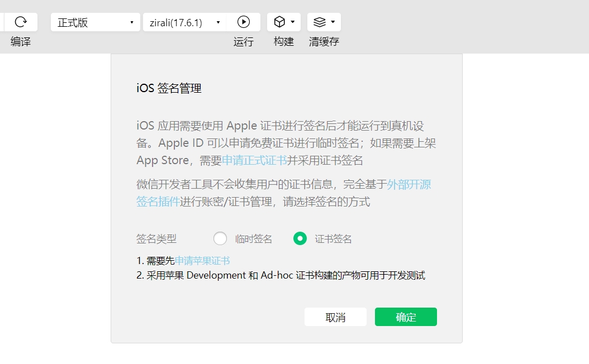Viewport: 589px width, 364px height.
Task: Select the 临时签名 radio button
Action: (220, 238)
